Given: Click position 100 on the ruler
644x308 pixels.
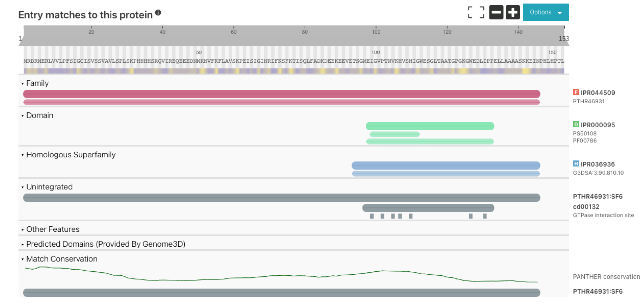Looking at the screenshot, I should (x=376, y=32).
